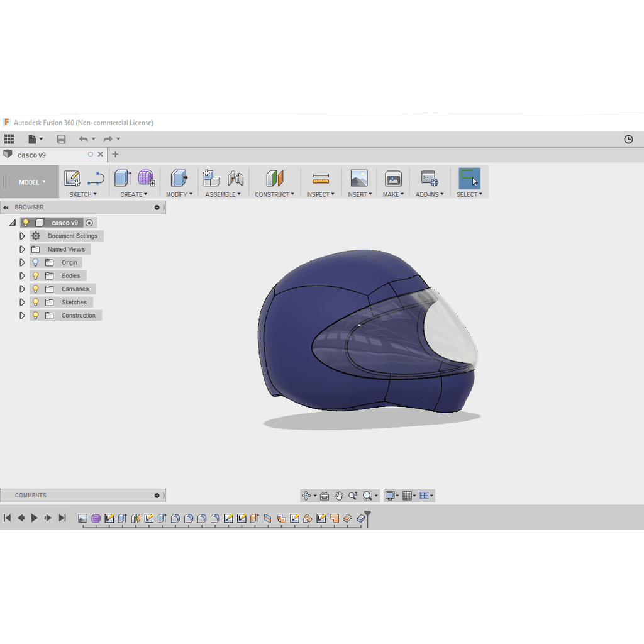Screen dimensions: 644x644
Task: Collapse the BROWSER panel with arrows
Action: pyautogui.click(x=6, y=208)
